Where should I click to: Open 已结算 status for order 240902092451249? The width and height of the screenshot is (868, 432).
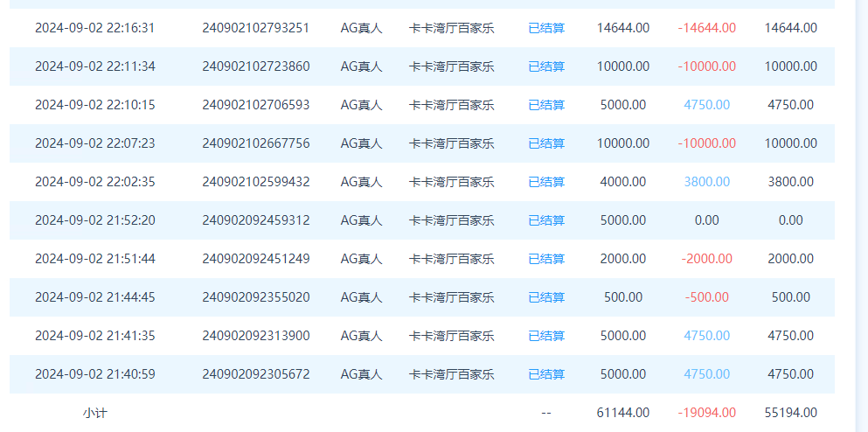[546, 259]
